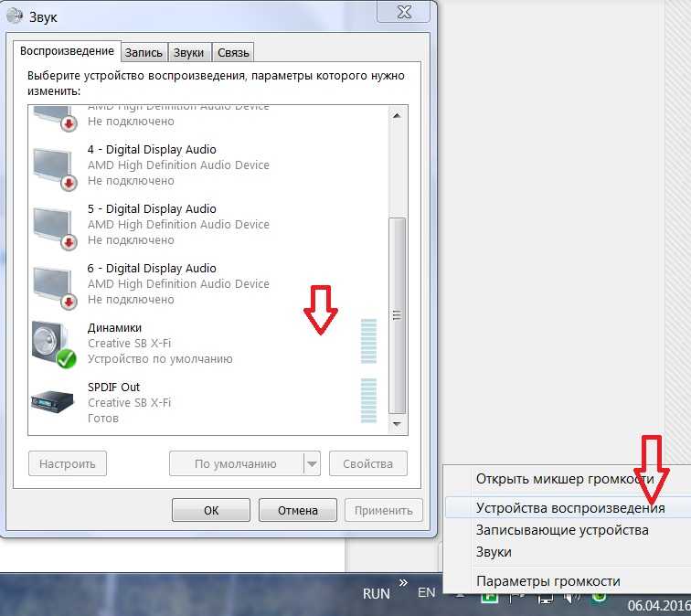Cancel with the Отмена button
This screenshot has width=691, height=616.
click(298, 510)
